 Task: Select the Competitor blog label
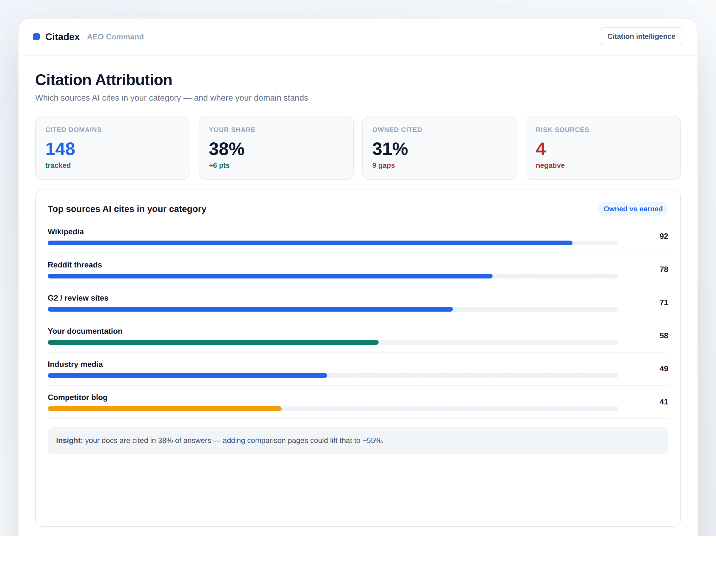click(78, 397)
